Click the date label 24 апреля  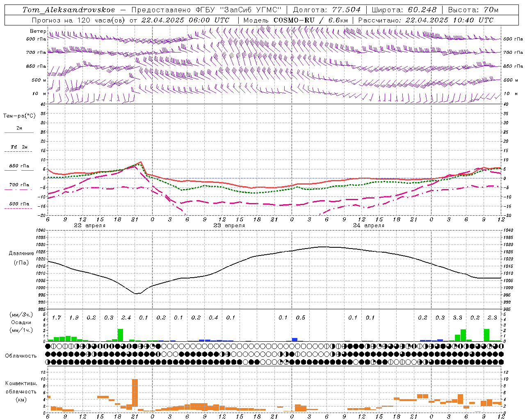(x=368, y=226)
